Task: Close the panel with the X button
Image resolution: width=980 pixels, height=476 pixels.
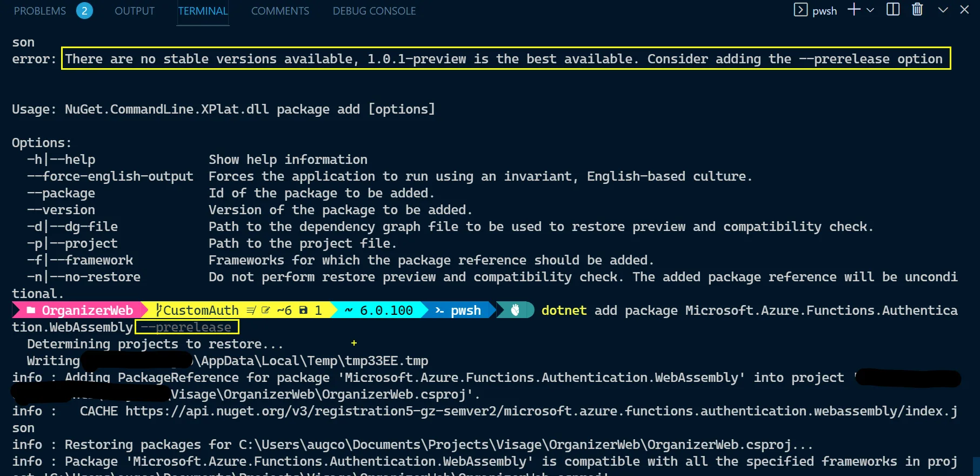Action: coord(964,10)
